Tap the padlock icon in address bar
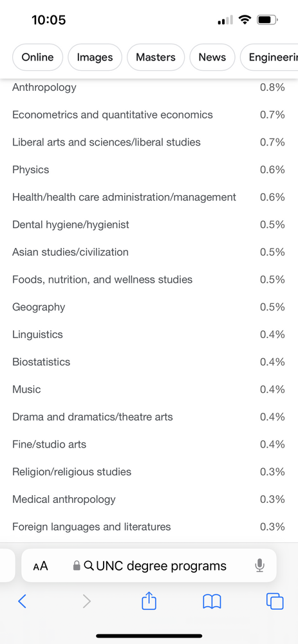The image size is (298, 644). (x=77, y=566)
